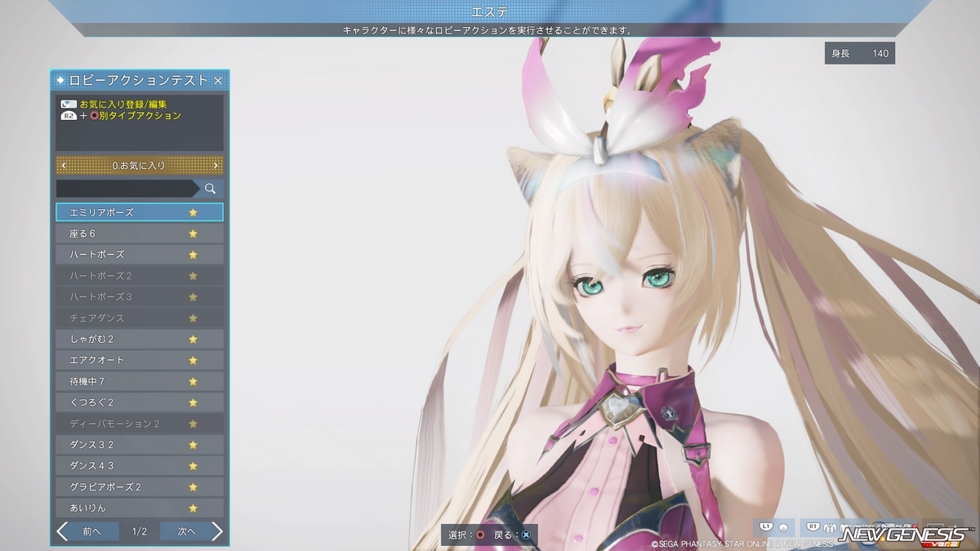Select ダンス32 lobby action
Viewport: 980px width, 551px height.
click(140, 445)
